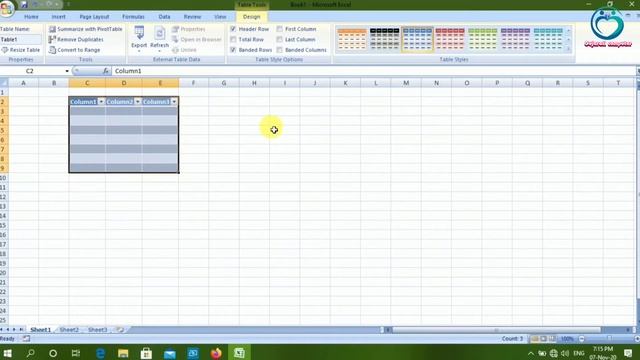Open the Review ribbon tab

(x=192, y=17)
